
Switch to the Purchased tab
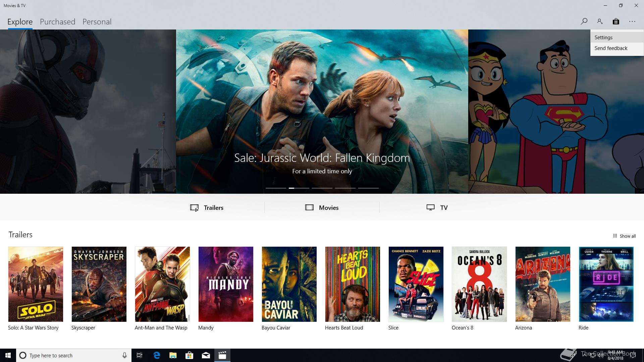58,22
